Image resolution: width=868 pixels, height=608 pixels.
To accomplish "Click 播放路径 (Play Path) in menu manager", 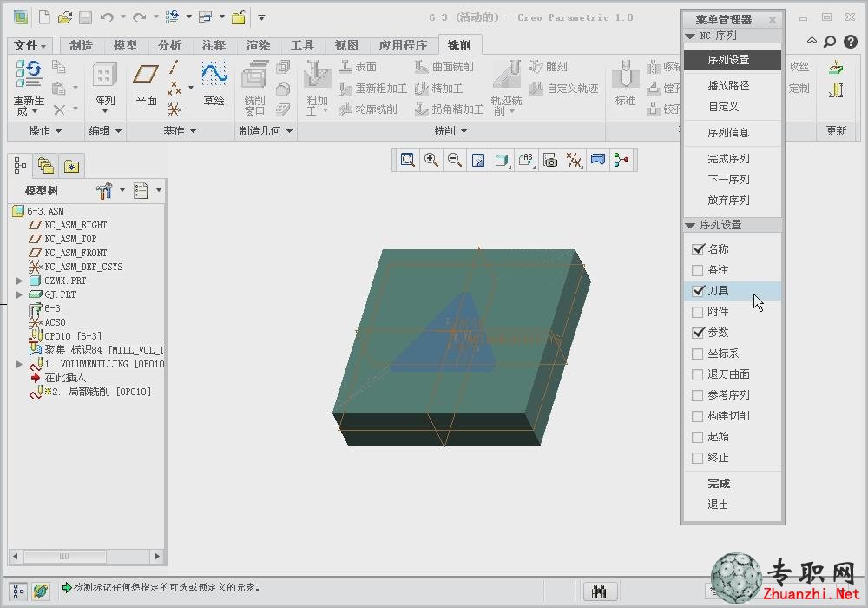I will pyautogui.click(x=728, y=86).
